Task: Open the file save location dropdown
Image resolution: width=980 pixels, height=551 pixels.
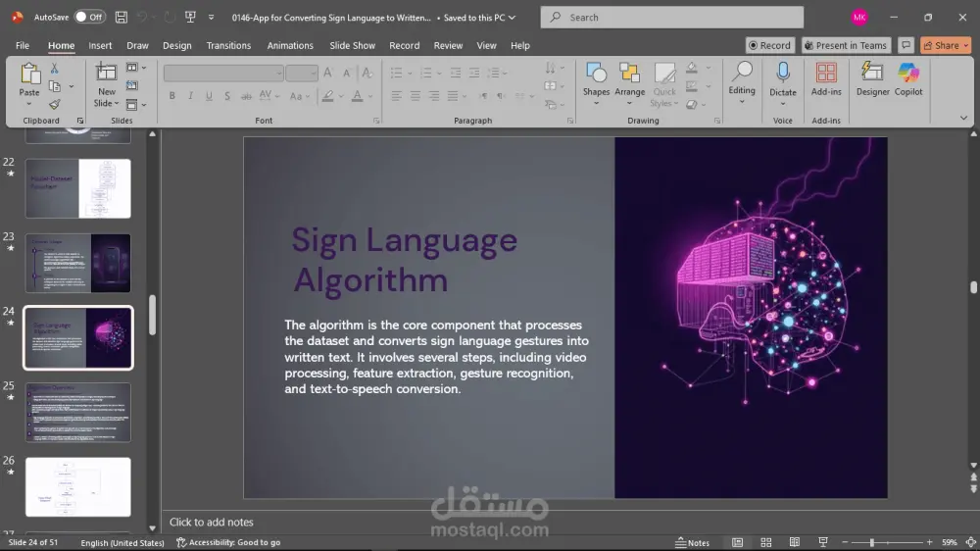Action: 512,18
